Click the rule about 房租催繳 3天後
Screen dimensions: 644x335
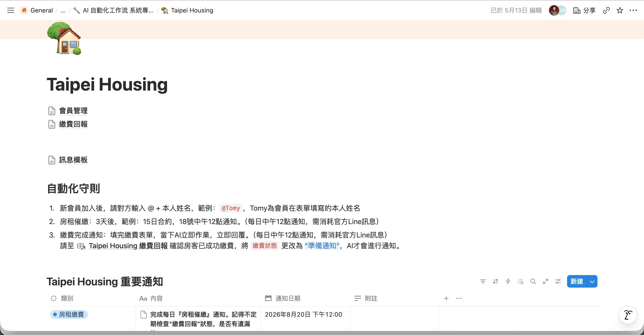coord(220,221)
